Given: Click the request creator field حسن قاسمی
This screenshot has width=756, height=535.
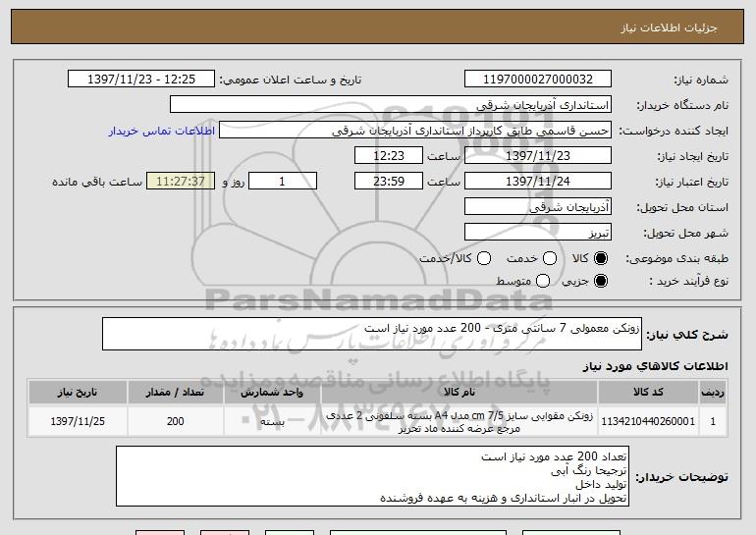Looking at the screenshot, I should click(x=415, y=131).
